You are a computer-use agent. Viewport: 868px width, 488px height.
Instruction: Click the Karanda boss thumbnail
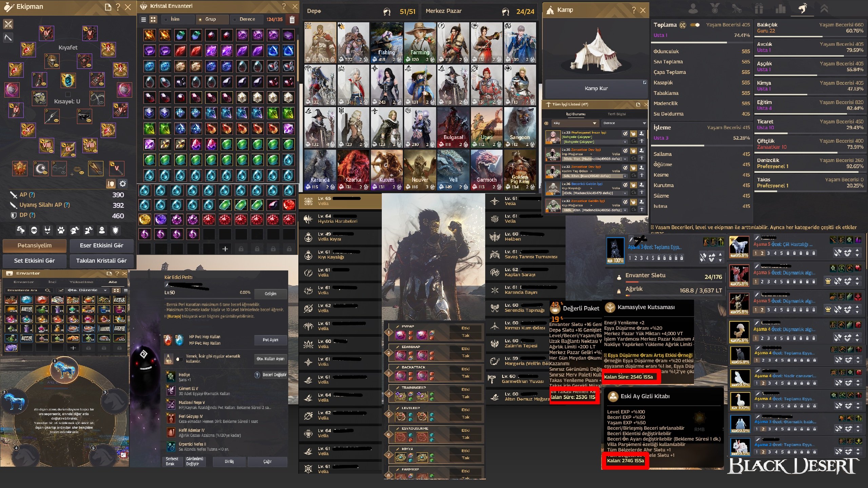click(x=320, y=170)
